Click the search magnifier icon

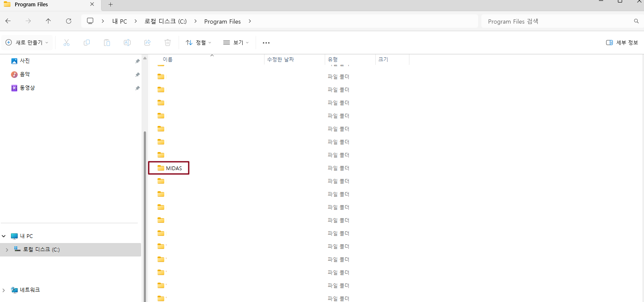pos(636,21)
